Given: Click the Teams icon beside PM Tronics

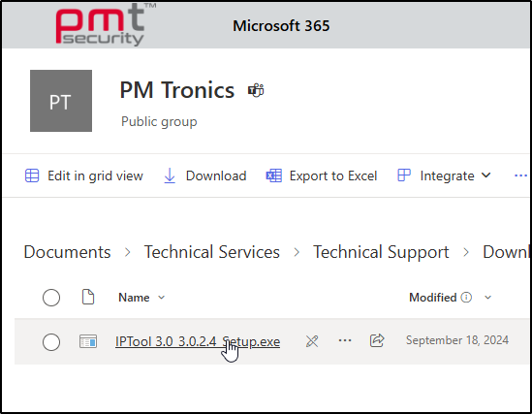Looking at the screenshot, I should (256, 90).
